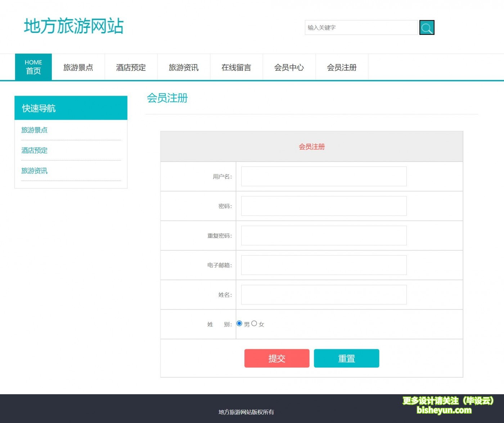Open the 会员注册 registration tab
The height and width of the screenshot is (423, 504).
pyautogui.click(x=341, y=67)
